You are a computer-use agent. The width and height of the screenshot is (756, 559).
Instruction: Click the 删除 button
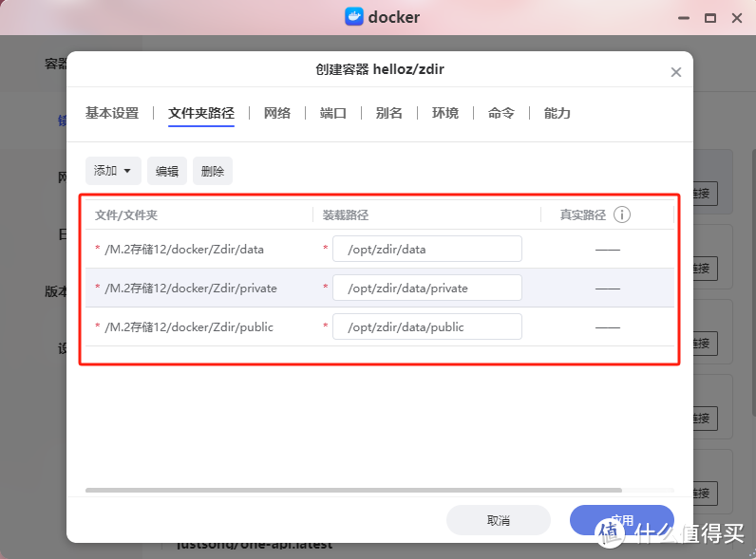click(x=213, y=171)
